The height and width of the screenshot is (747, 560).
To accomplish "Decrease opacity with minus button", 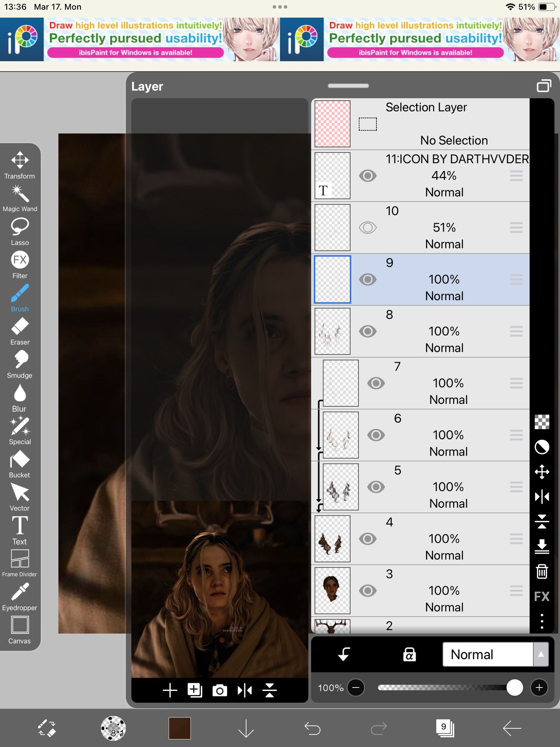I will pyautogui.click(x=356, y=687).
